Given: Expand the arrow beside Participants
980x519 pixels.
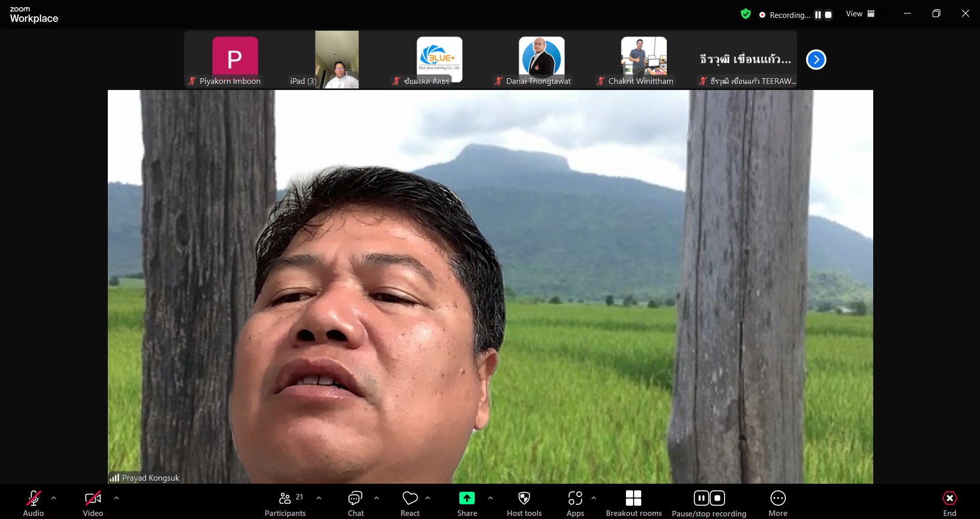Looking at the screenshot, I should pyautogui.click(x=319, y=498).
